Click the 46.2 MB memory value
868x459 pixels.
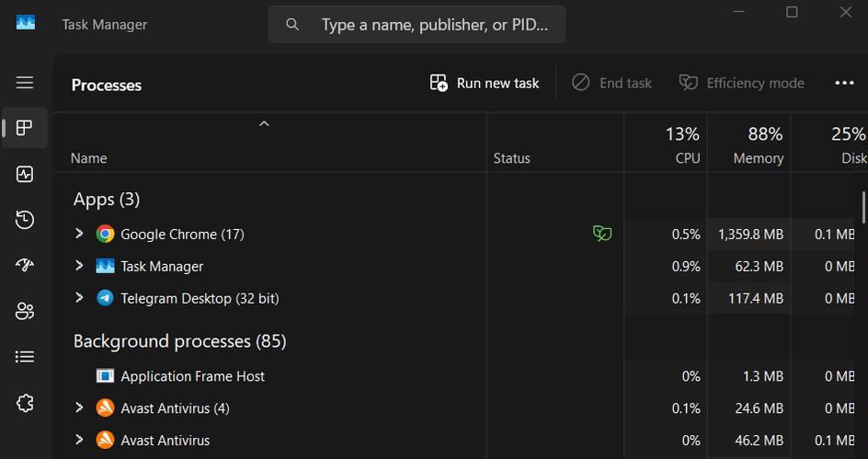click(x=759, y=441)
